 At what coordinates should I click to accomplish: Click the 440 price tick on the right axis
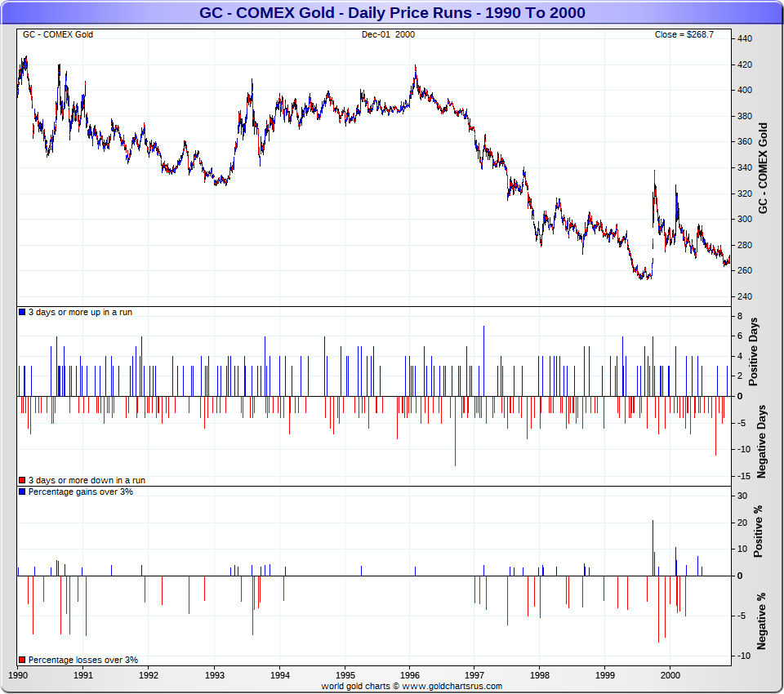point(745,38)
